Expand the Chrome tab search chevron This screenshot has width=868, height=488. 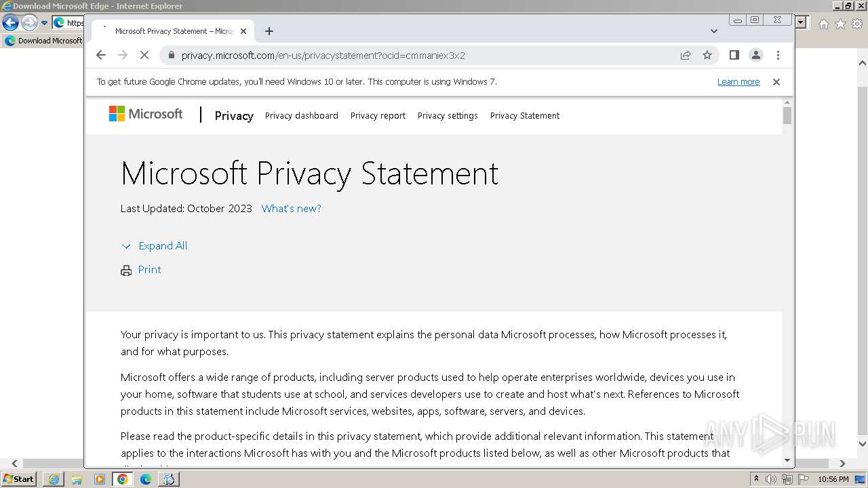coord(713,31)
